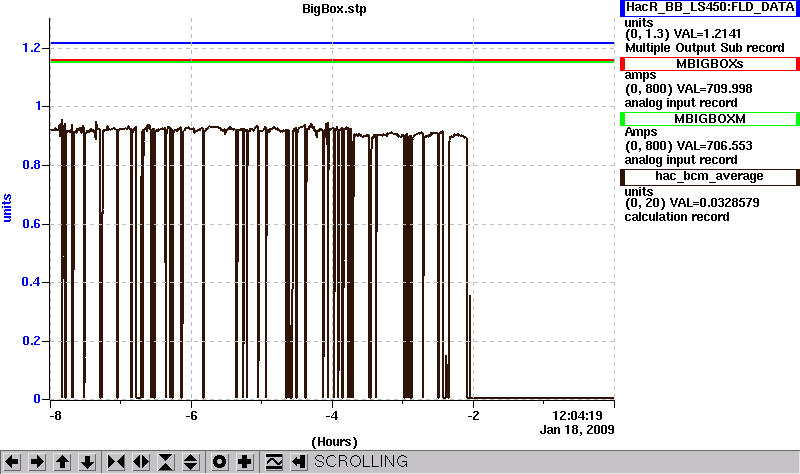Click the VAL=706.553 readout

tap(714, 146)
